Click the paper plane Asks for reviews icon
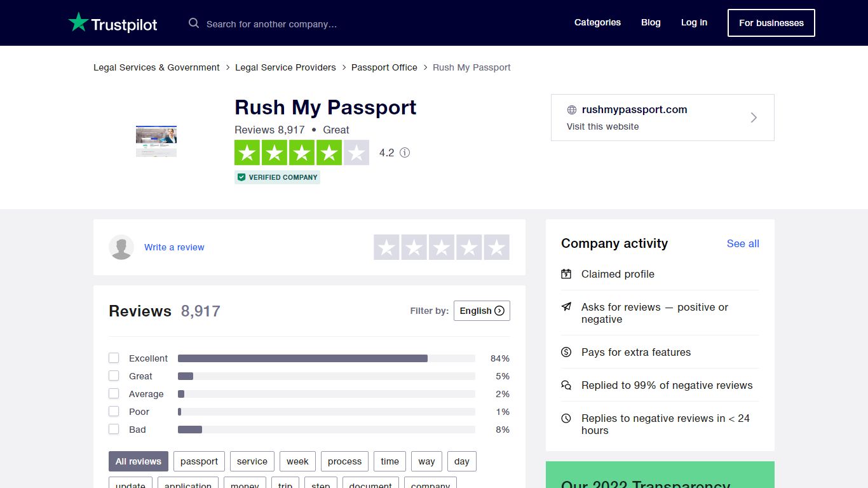The height and width of the screenshot is (488, 868). (566, 307)
